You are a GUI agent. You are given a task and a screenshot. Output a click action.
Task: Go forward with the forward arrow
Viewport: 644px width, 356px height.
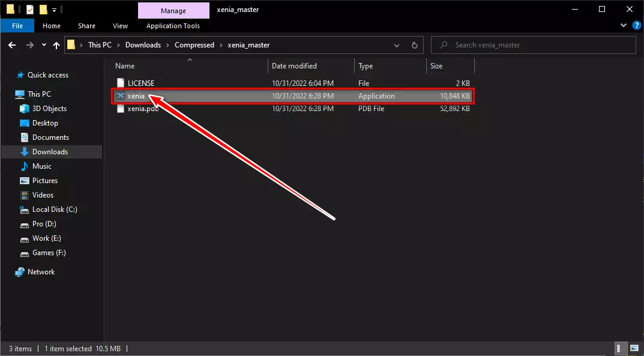29,45
